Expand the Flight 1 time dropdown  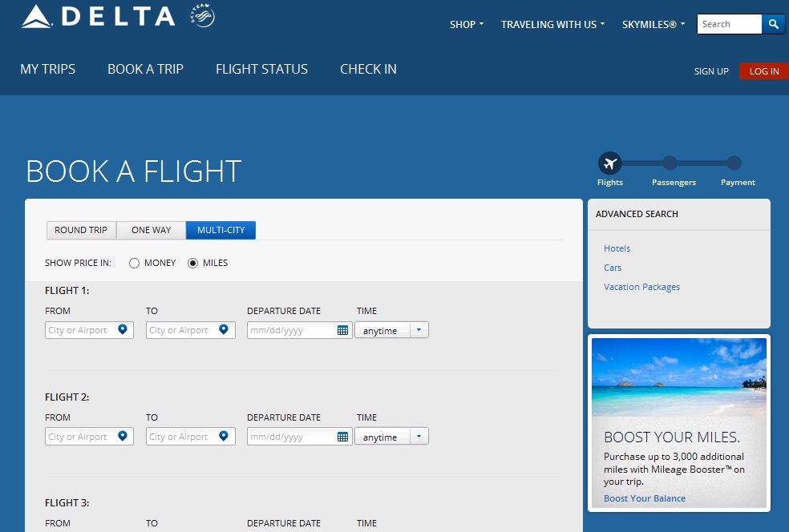click(x=419, y=330)
